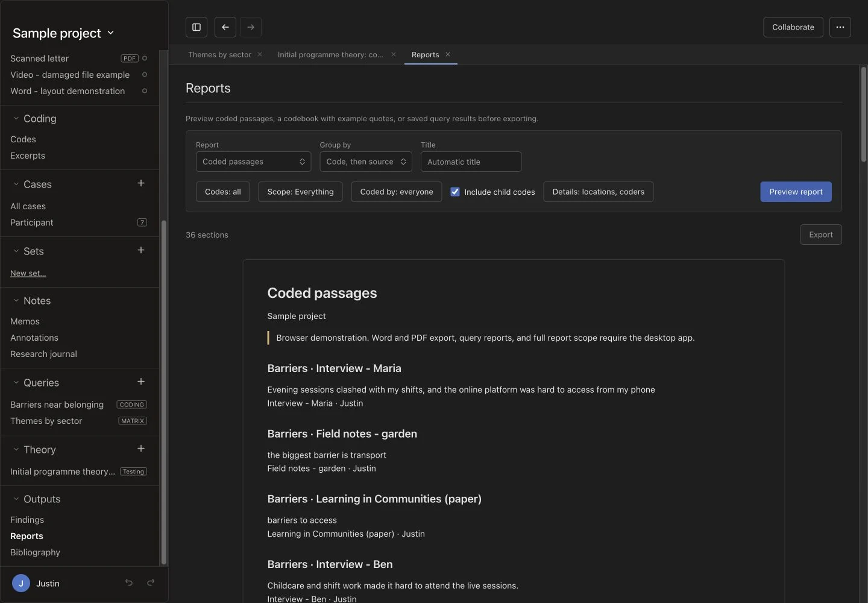
Task: Close the Initial programme theory tab
Action: click(394, 54)
